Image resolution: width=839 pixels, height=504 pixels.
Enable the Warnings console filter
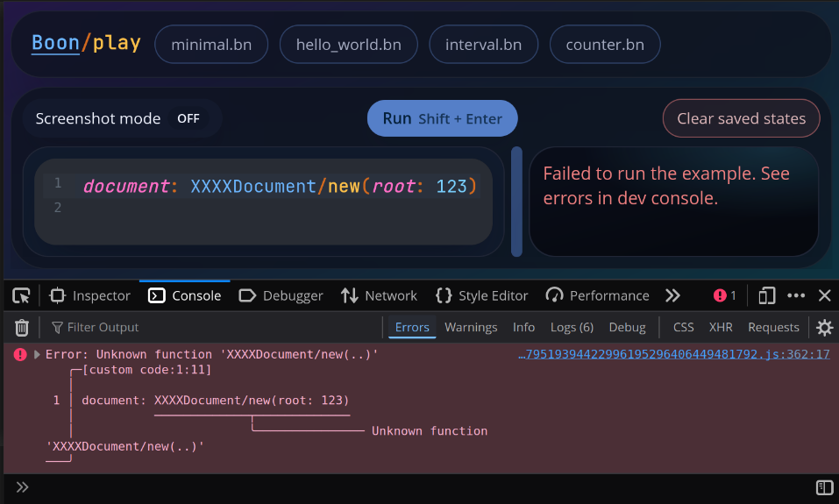(471, 327)
